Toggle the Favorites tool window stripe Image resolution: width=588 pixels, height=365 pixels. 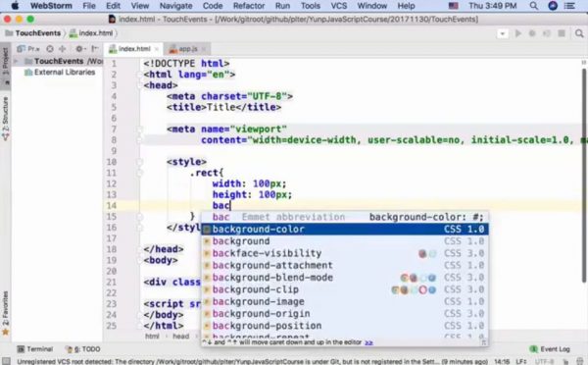[x=5, y=312]
